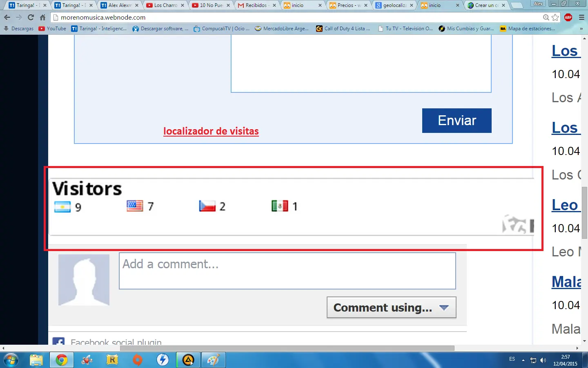Viewport: 588px width, 368px height.
Task: Expand the bookmarks overflow chevron
Action: [x=581, y=29]
